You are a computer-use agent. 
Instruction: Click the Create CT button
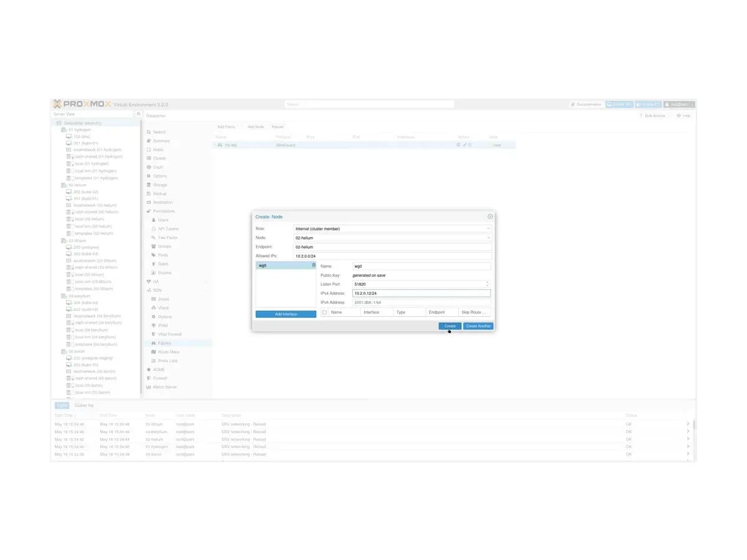pyautogui.click(x=647, y=105)
